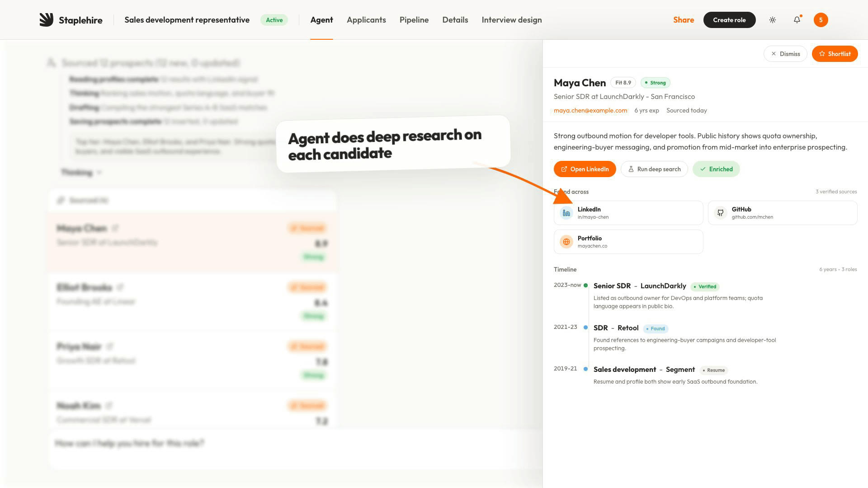The image size is (868, 488).
Task: Click the 2019-21 timeline marker dot
Action: tap(585, 369)
